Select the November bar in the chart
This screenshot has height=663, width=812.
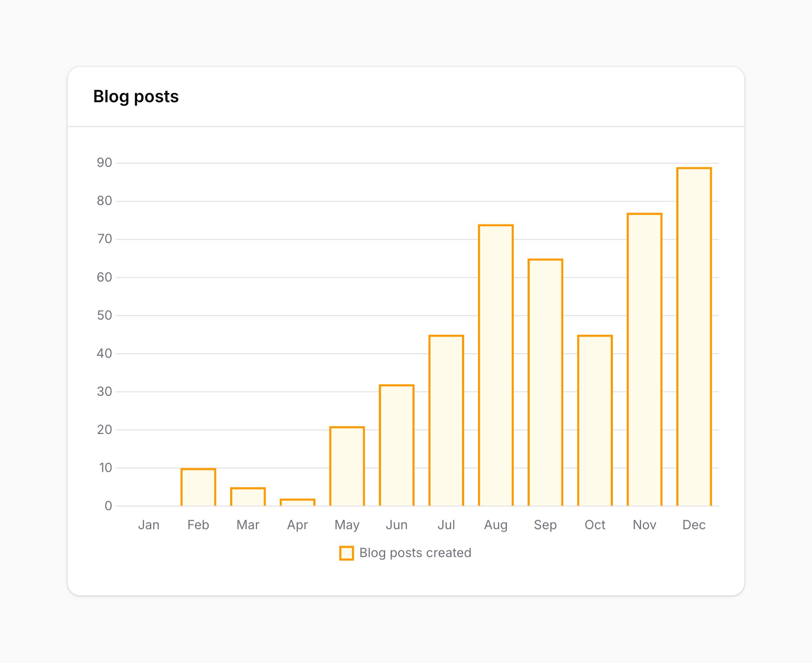tap(644, 360)
